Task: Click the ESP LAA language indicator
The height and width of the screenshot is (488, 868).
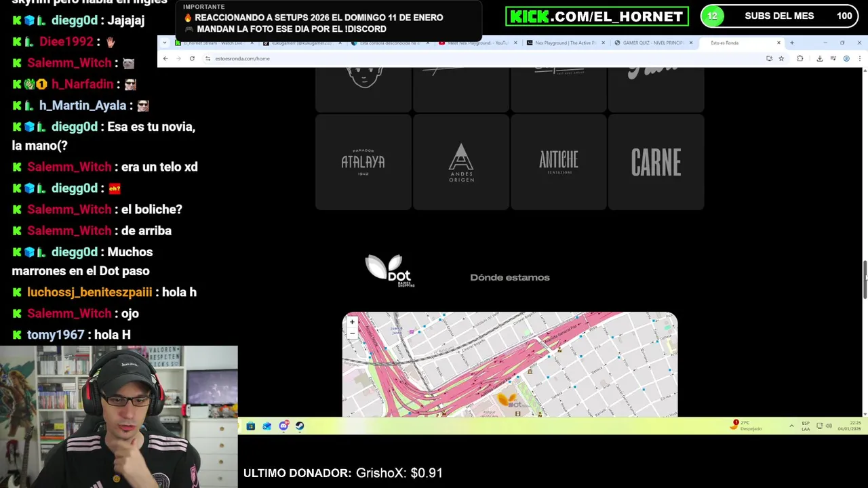Action: pos(806,426)
